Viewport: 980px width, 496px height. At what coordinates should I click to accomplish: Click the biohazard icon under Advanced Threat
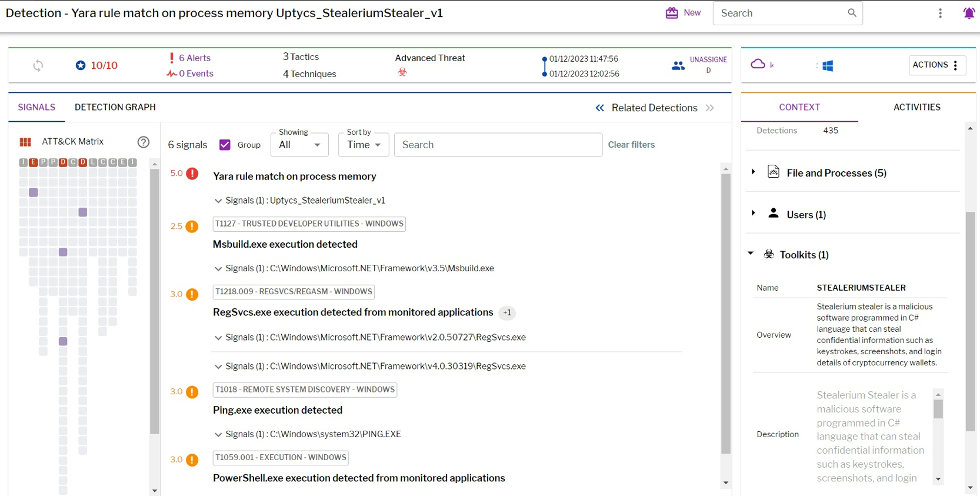402,72
